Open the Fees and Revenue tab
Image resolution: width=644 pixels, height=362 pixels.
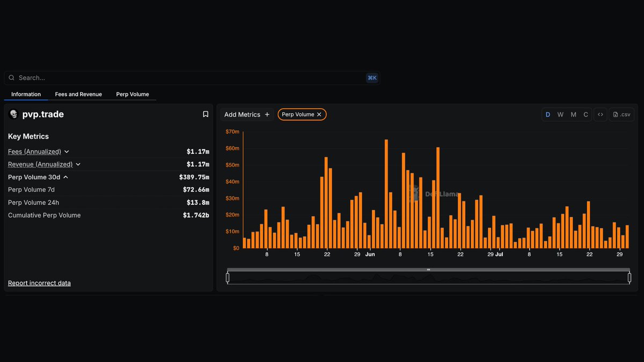pyautogui.click(x=78, y=94)
